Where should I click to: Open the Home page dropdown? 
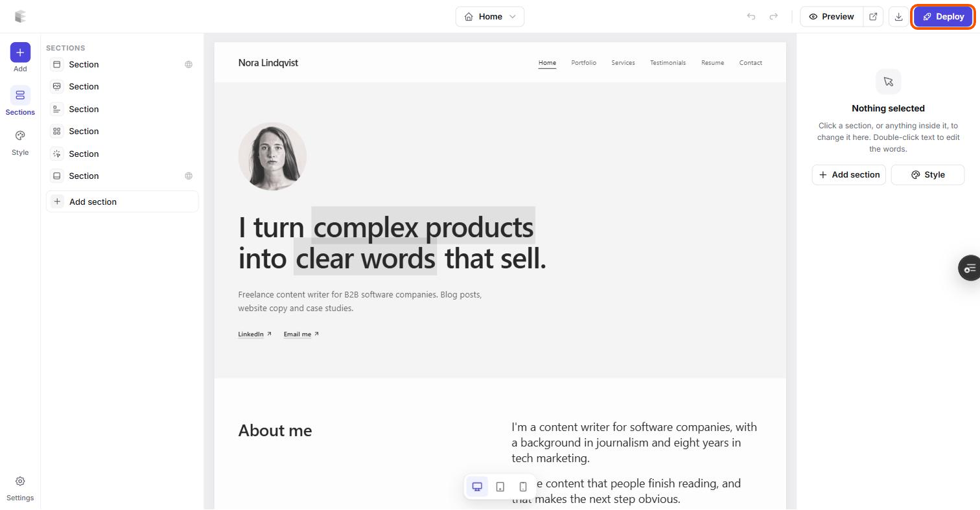point(490,17)
